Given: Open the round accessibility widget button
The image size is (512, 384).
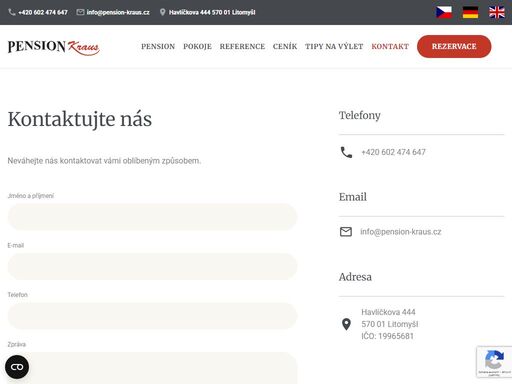Looking at the screenshot, I should tap(17, 367).
